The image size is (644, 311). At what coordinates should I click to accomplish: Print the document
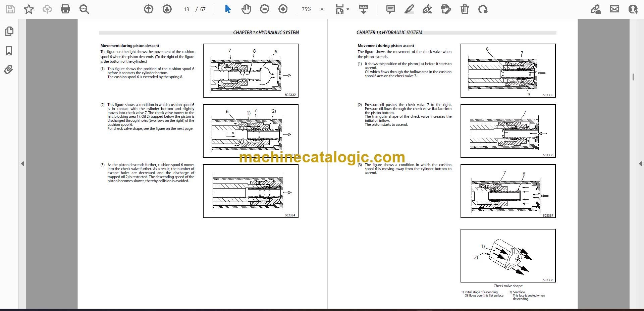(x=65, y=9)
